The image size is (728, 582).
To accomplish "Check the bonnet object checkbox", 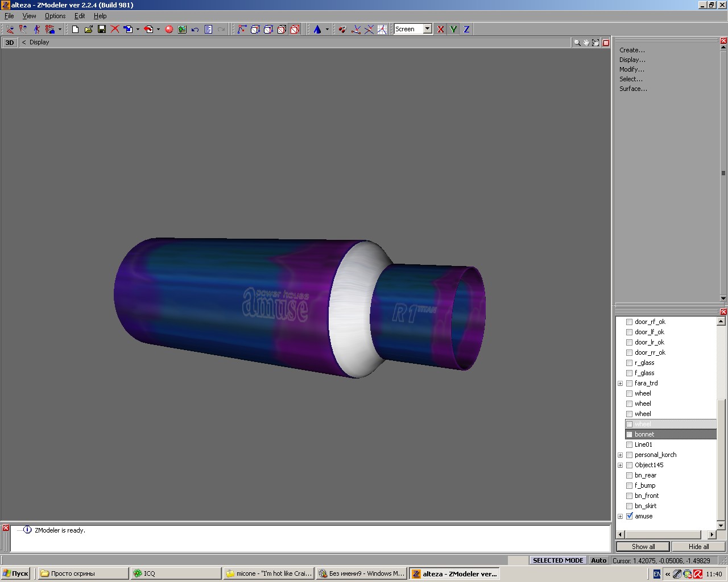I will 630,434.
